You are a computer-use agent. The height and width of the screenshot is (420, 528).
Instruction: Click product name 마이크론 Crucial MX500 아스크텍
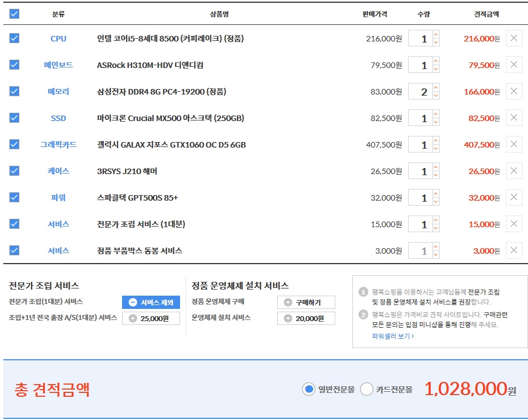[x=171, y=118]
